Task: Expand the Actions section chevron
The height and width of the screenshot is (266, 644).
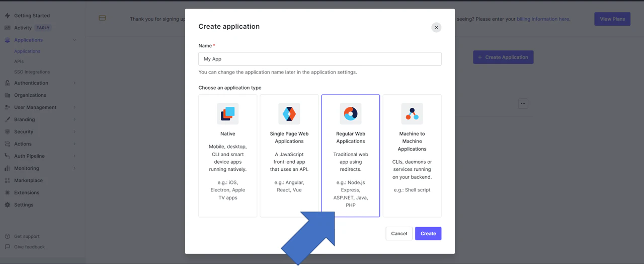Action: 74,144
